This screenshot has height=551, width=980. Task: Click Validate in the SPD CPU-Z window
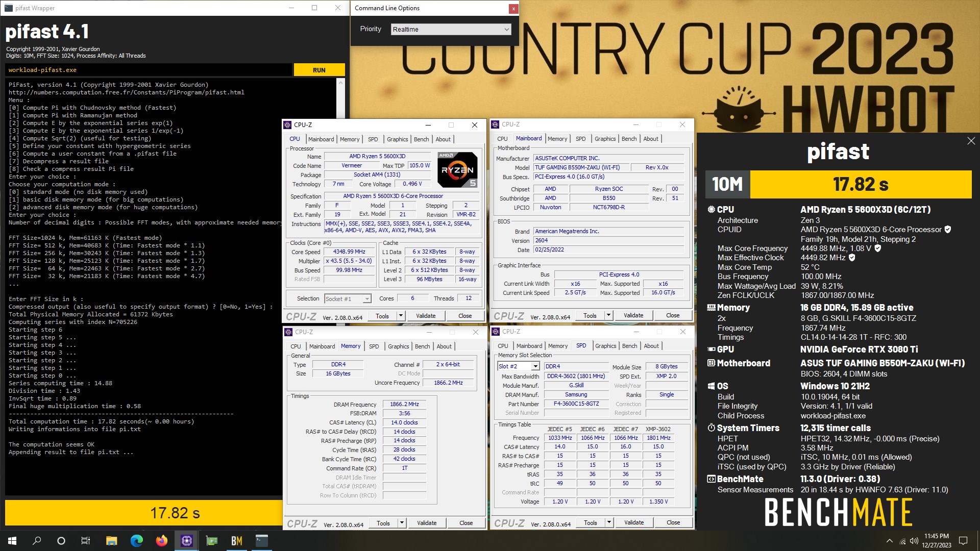click(x=633, y=522)
